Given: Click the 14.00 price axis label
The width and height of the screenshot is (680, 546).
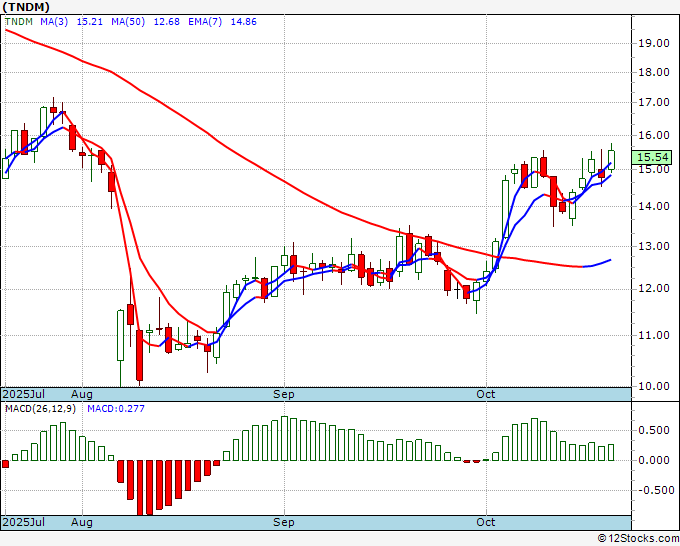Looking at the screenshot, I should [x=654, y=206].
